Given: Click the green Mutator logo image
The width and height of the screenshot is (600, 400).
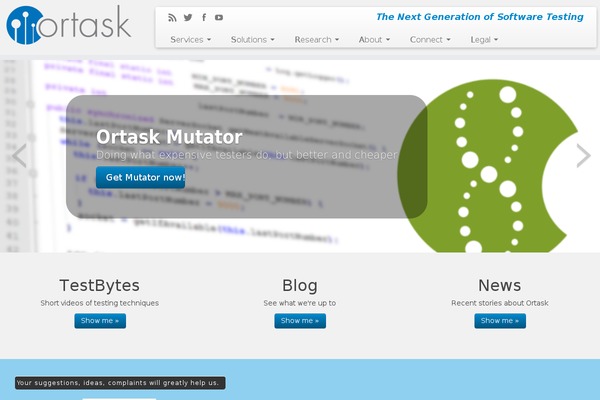Looking at the screenshot, I should point(488,166).
